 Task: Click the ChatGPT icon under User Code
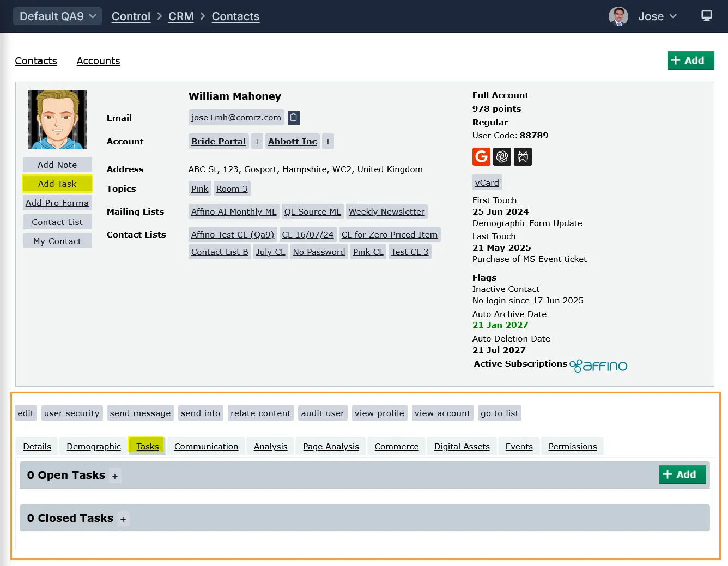[502, 157]
